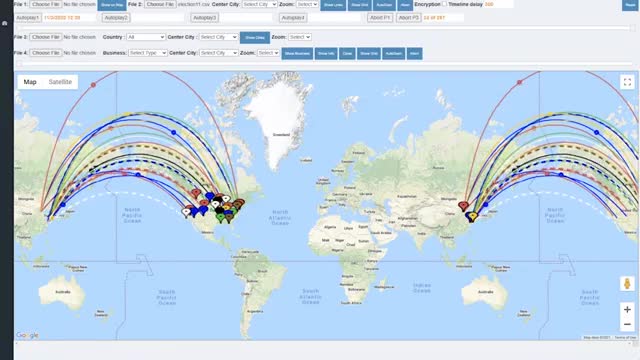Open the File 3 Zoom dropdown

300,37
